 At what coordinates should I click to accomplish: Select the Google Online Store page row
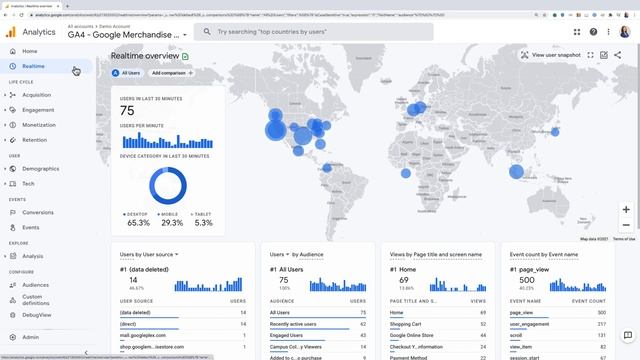point(438,336)
